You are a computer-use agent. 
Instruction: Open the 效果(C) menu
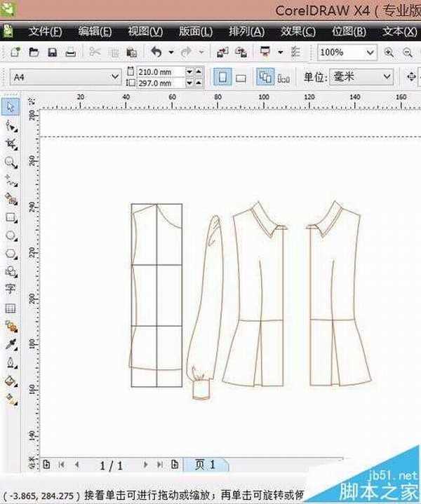click(x=298, y=32)
